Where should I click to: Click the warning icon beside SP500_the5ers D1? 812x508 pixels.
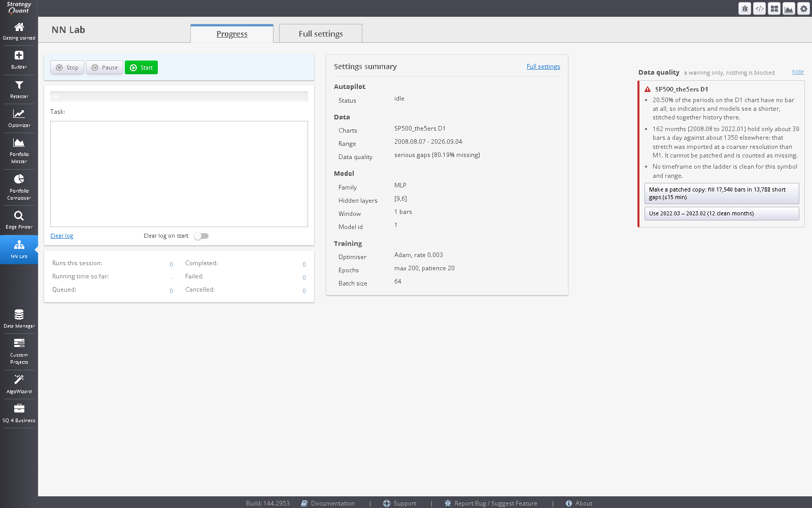click(x=648, y=89)
